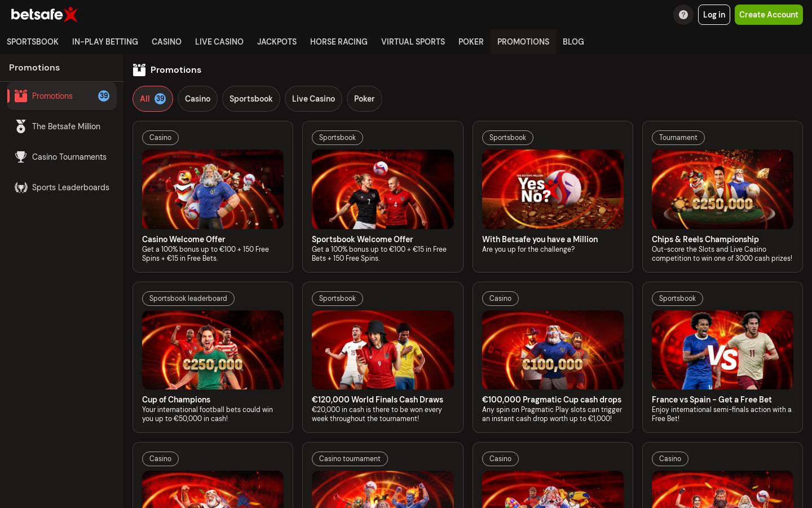This screenshot has width=812, height=508.
Task: Open the Poker menu item
Action: point(471,42)
